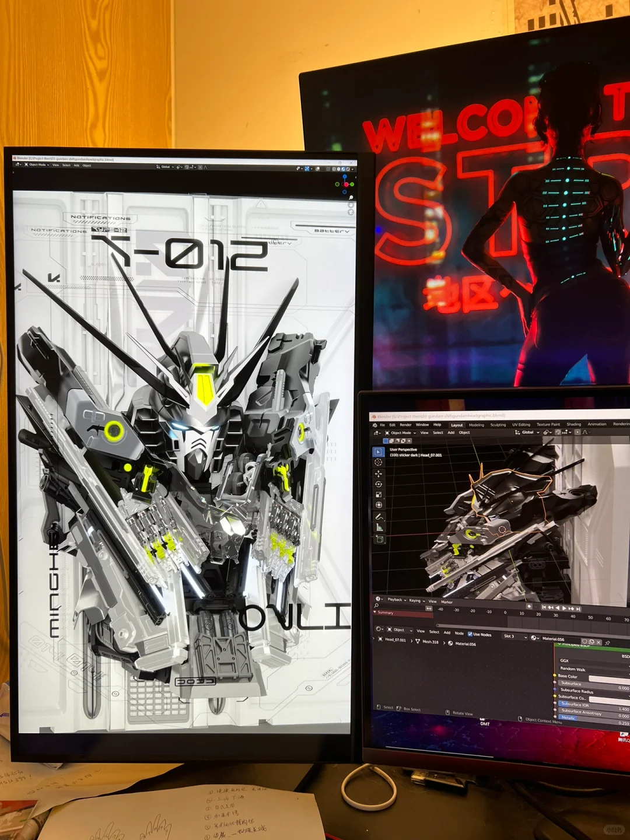Click the Material.056 name field in node header
Viewport: 630px width, 840px height.
(x=561, y=639)
